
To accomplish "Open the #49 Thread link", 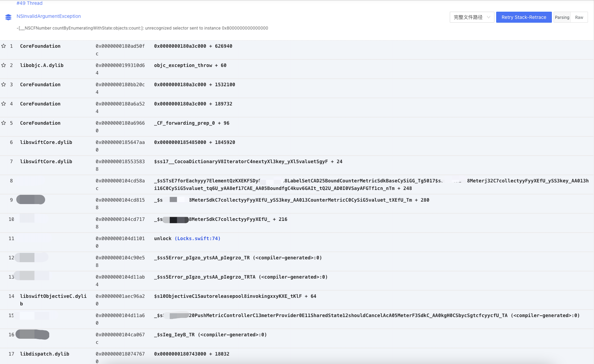I will tap(29, 3).
